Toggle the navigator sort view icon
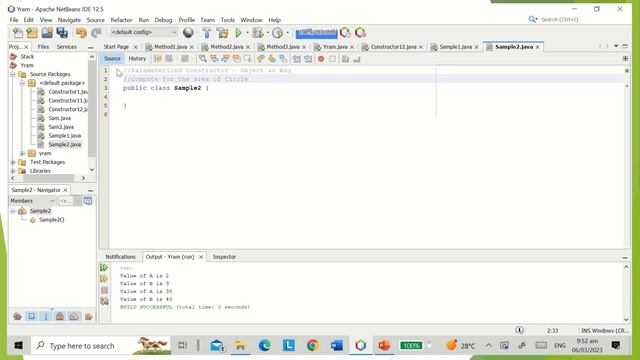This screenshot has height=360, width=640. [x=88, y=201]
